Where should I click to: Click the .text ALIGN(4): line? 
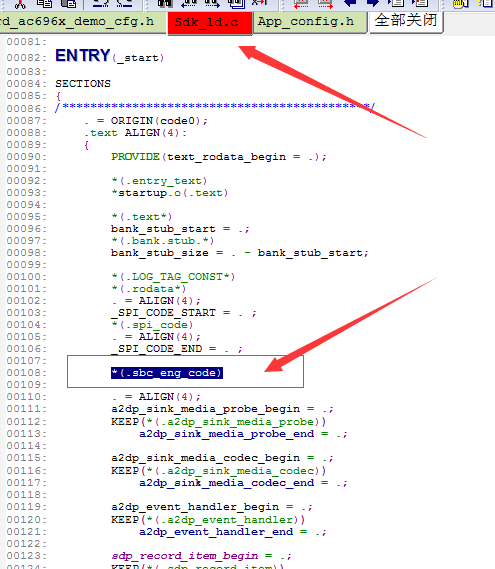pos(136,133)
